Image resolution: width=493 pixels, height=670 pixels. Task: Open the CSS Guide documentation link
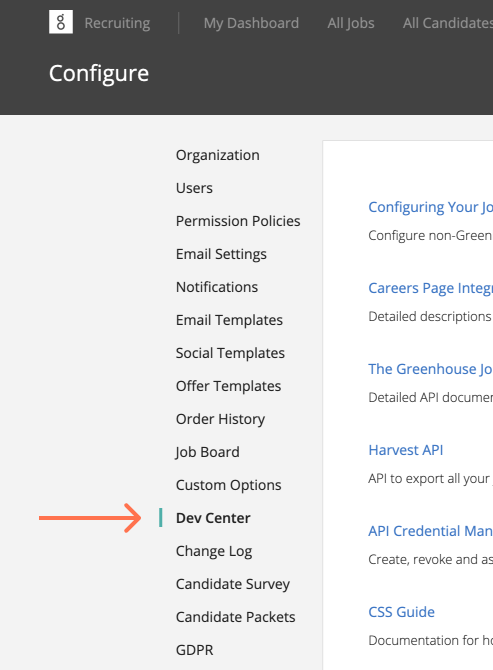click(x=401, y=612)
